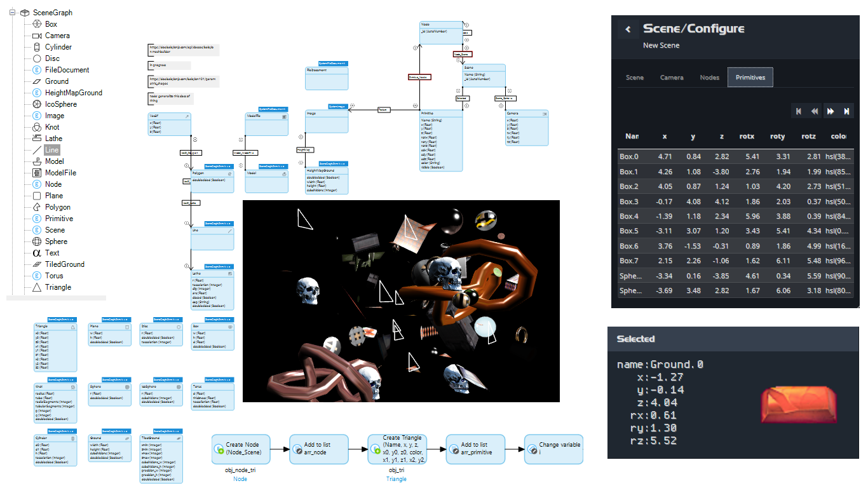Click the Polygon icon in tree
The image size is (868, 488).
pyautogui.click(x=37, y=207)
